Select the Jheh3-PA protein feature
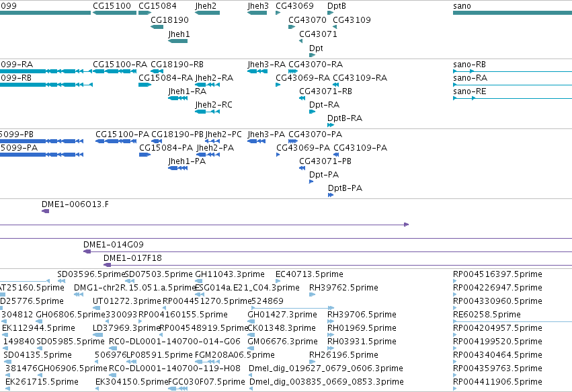572x392 pixels. [x=257, y=141]
